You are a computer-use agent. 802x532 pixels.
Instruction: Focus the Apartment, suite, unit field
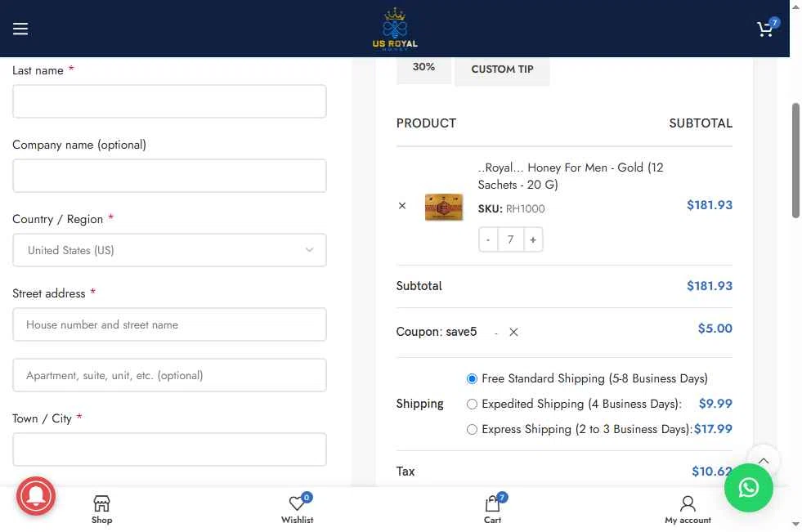[169, 375]
